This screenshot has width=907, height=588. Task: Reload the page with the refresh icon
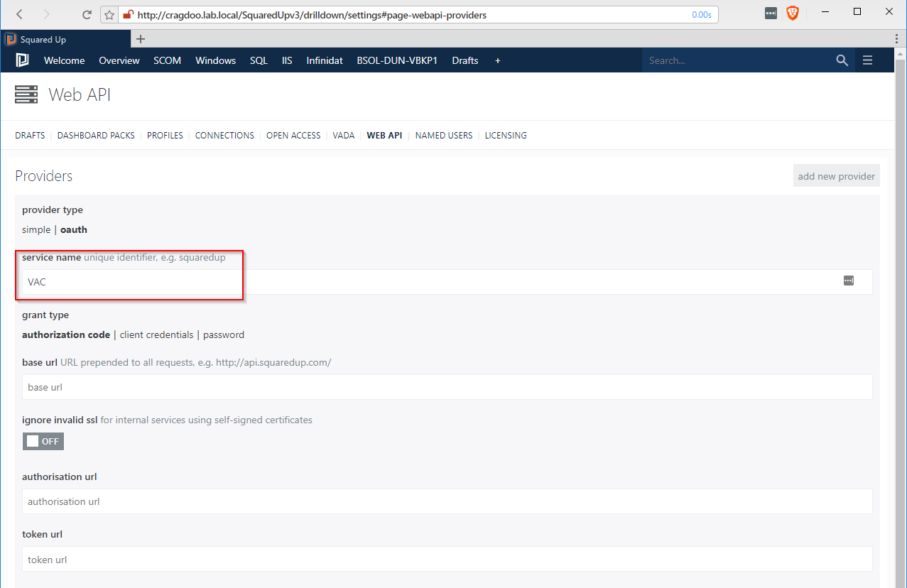pos(87,14)
